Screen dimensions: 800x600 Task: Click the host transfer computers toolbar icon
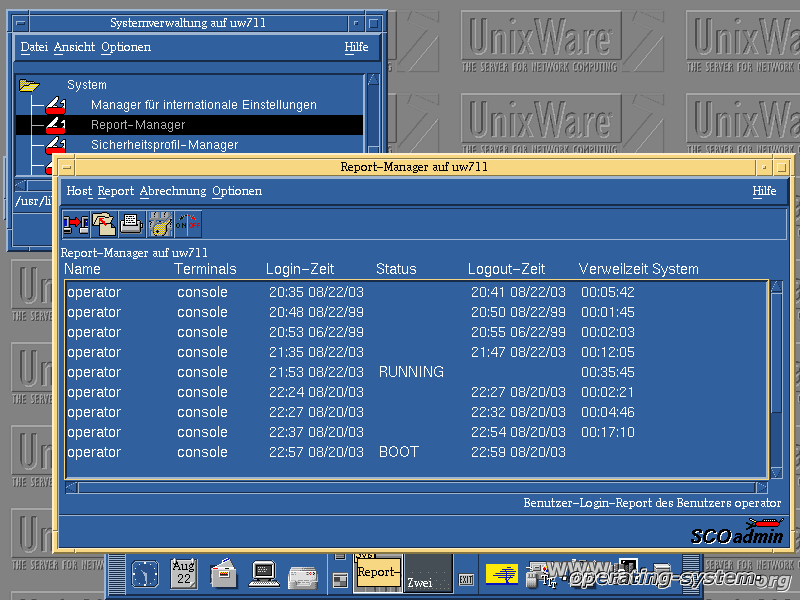coord(76,224)
